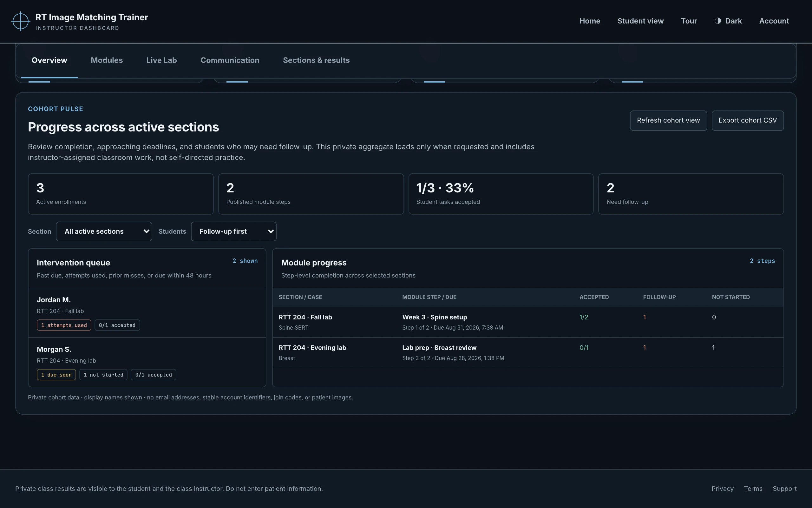
Task: Click the Module progress heading
Action: pos(314,263)
